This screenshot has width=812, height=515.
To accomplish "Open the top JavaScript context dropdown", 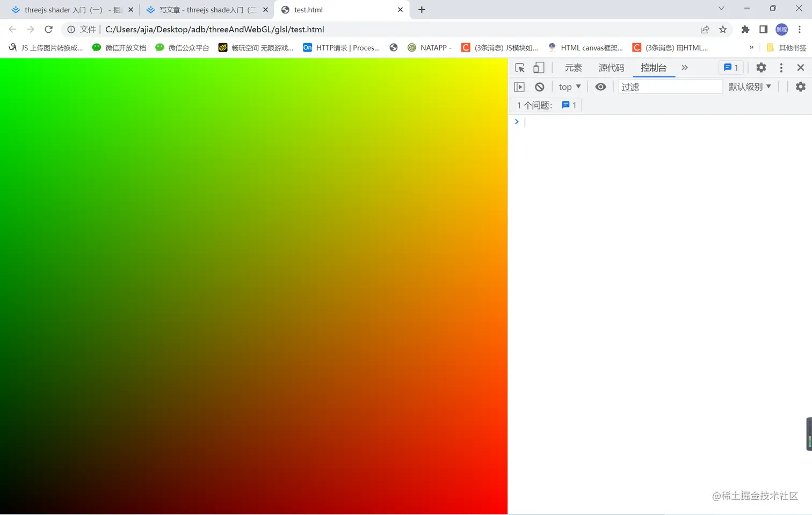I will click(570, 87).
